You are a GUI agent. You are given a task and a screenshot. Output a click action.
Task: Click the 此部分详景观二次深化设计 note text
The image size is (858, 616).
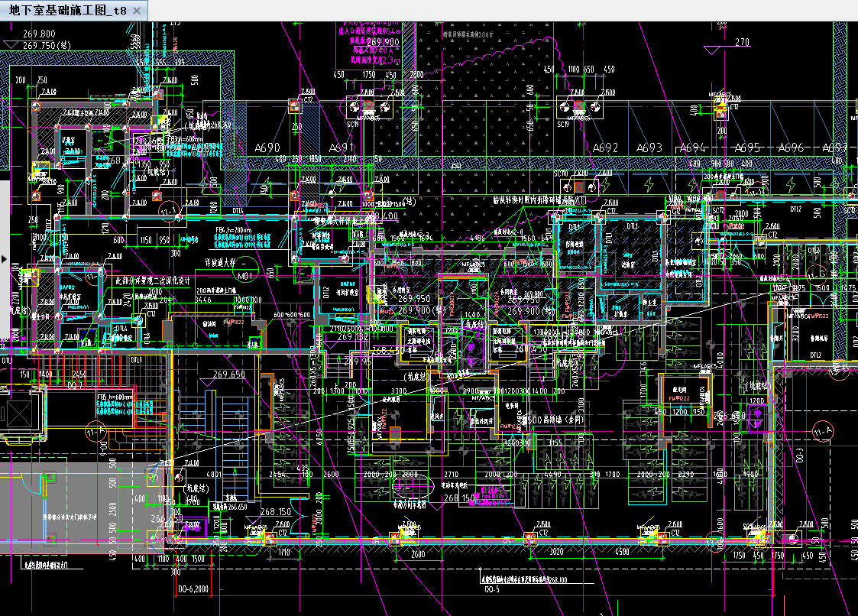click(x=160, y=280)
